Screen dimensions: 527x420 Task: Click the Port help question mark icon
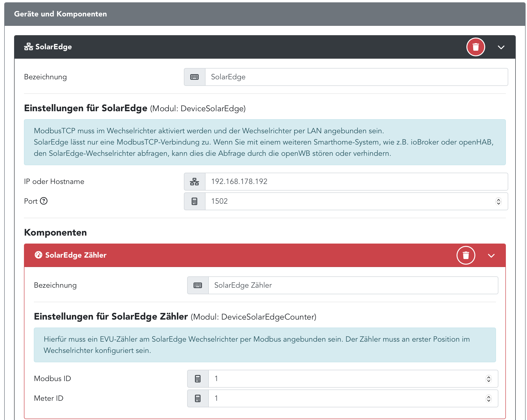44,201
